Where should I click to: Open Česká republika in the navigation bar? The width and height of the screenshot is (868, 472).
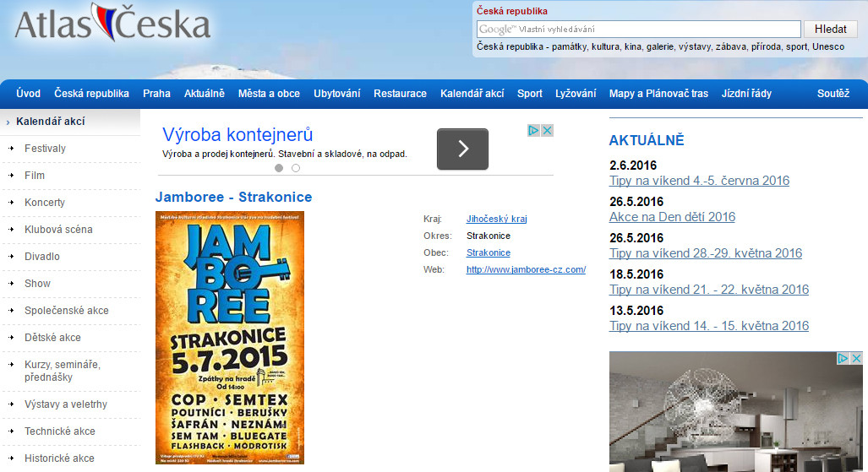(92, 94)
